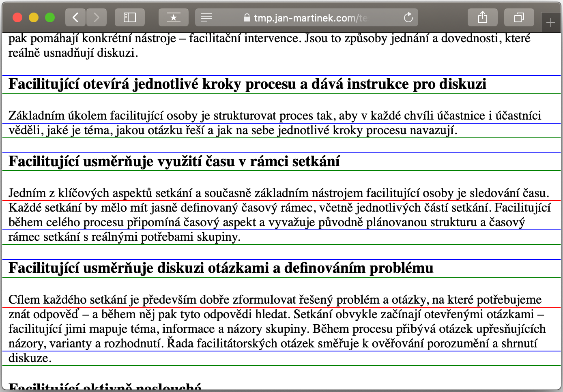Click the line starting 'Každé setkání by mělo'

click(x=279, y=208)
